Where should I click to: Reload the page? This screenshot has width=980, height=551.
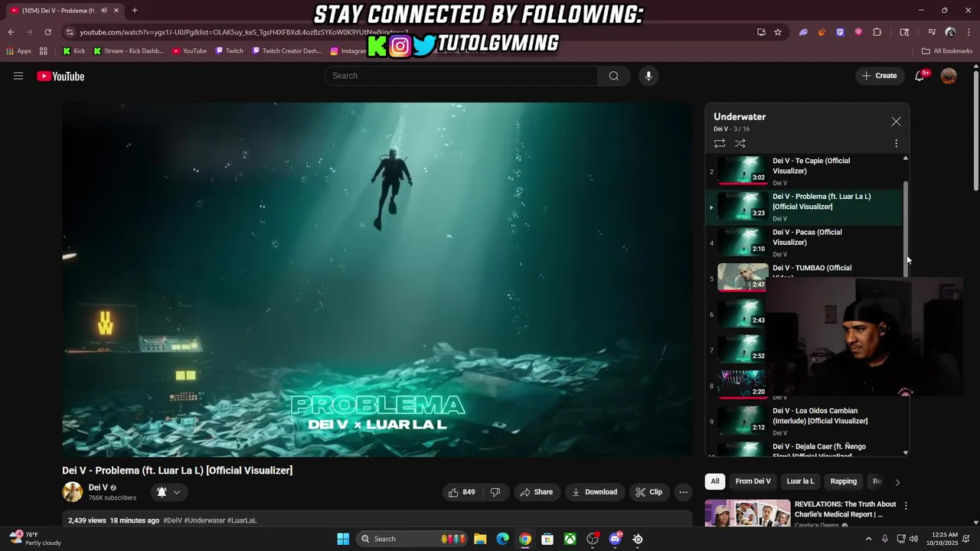(x=47, y=32)
